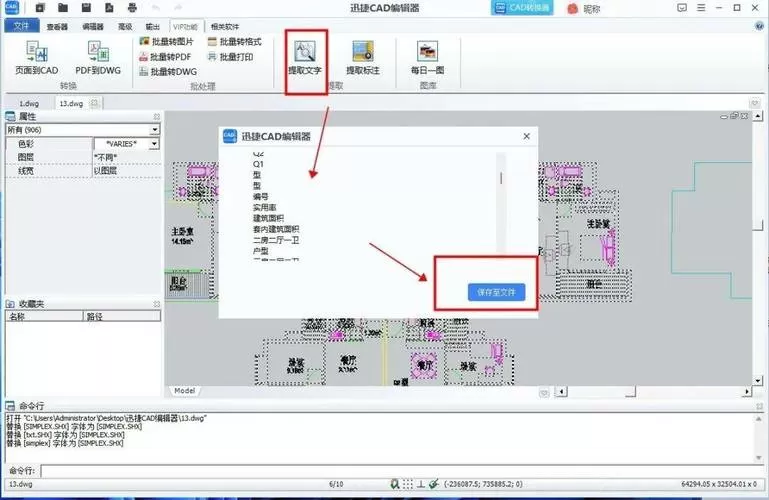Expand the 色彩 *VARIES* dropdown
Screen dimensions: 769x500
point(154,144)
